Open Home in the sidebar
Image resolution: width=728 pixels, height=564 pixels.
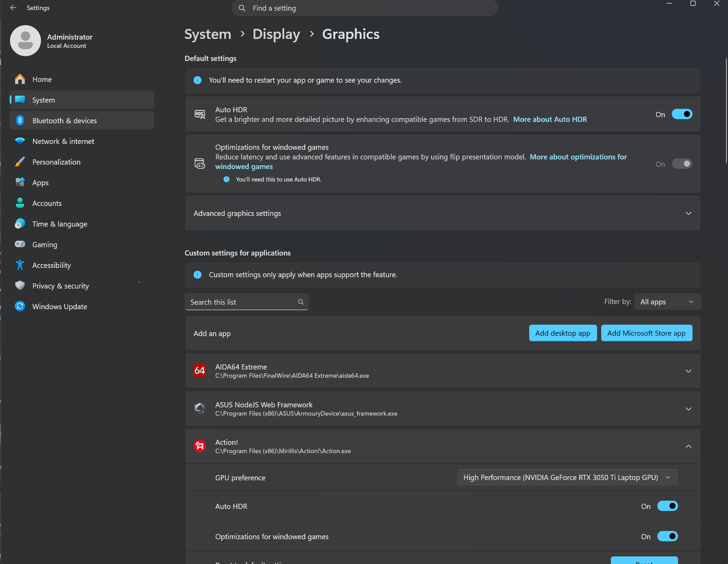click(82, 79)
